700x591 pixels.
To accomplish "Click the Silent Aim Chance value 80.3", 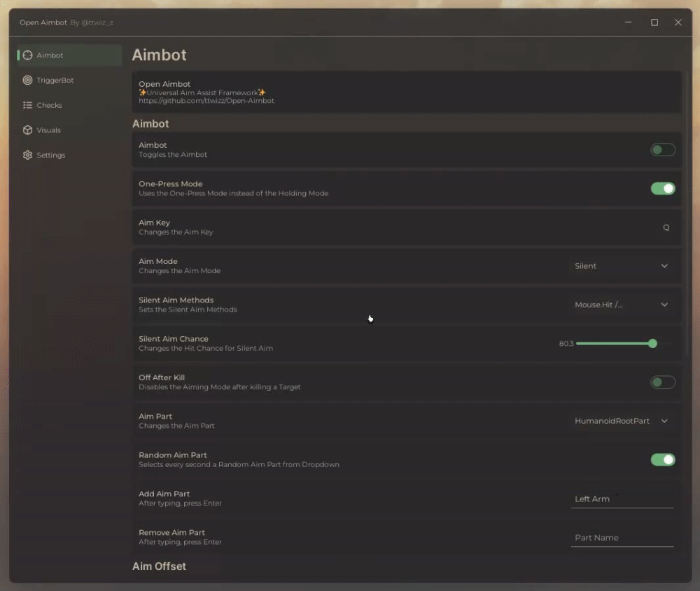I will pyautogui.click(x=566, y=344).
